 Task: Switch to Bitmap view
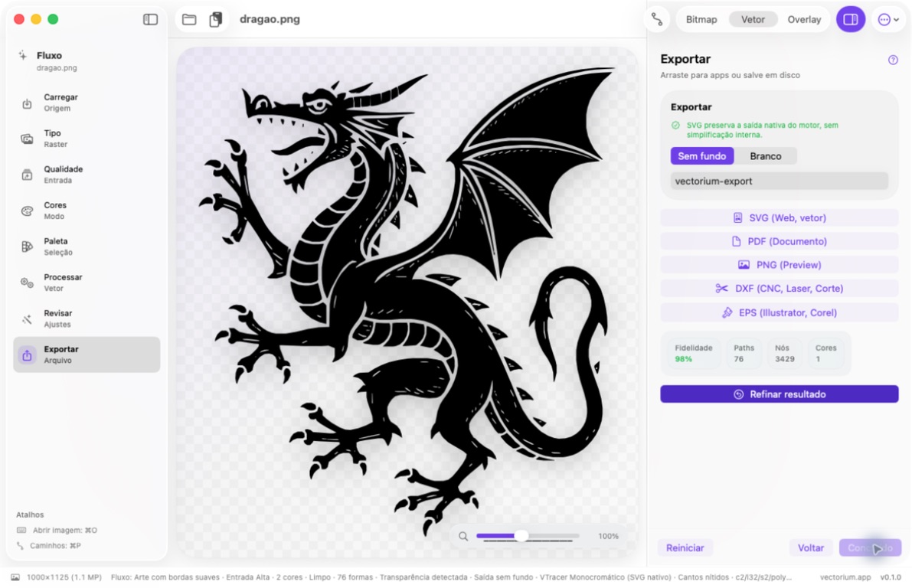click(x=701, y=19)
